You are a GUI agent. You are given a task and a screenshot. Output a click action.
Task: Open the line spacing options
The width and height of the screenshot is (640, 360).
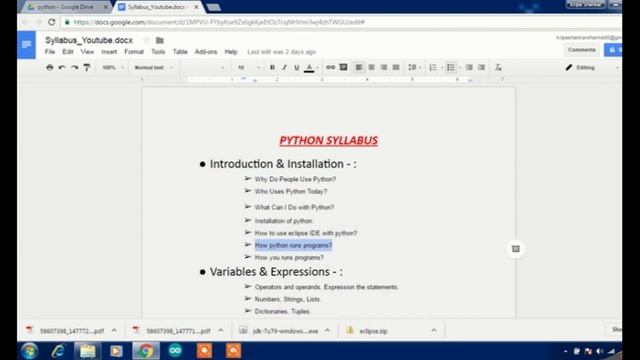click(414, 67)
